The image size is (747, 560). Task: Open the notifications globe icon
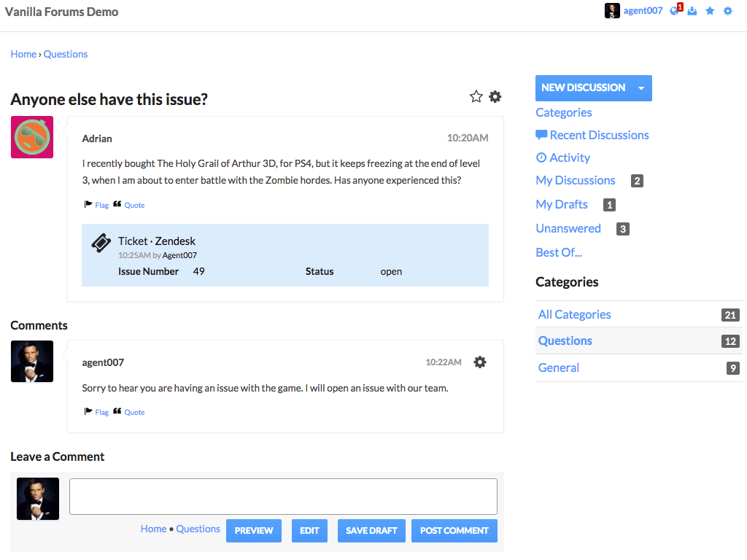675,11
